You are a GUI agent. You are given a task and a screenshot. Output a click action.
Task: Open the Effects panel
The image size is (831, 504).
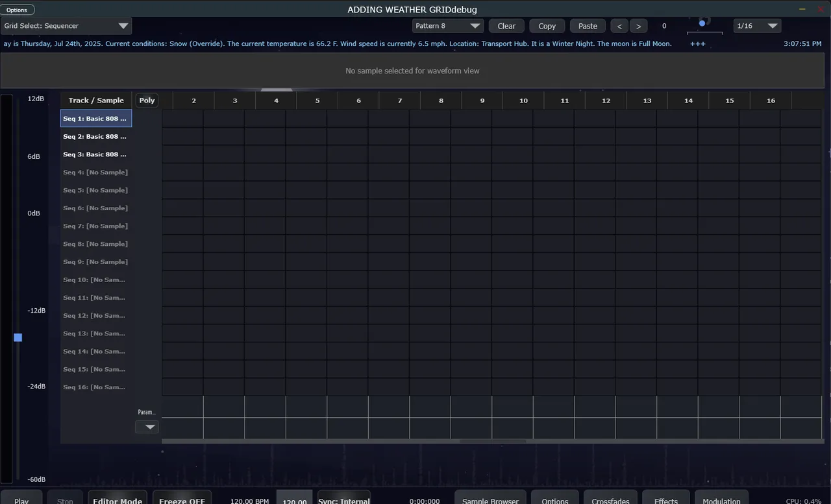(666, 499)
